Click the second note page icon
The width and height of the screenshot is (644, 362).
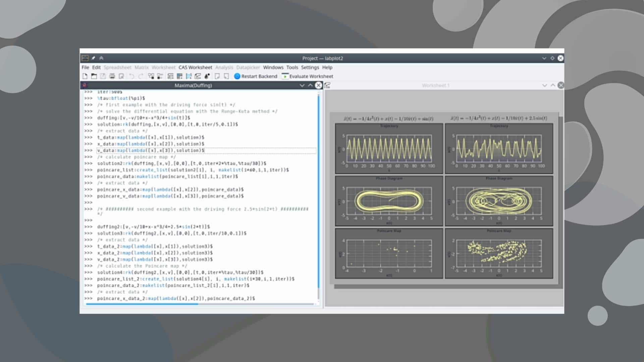(226, 76)
